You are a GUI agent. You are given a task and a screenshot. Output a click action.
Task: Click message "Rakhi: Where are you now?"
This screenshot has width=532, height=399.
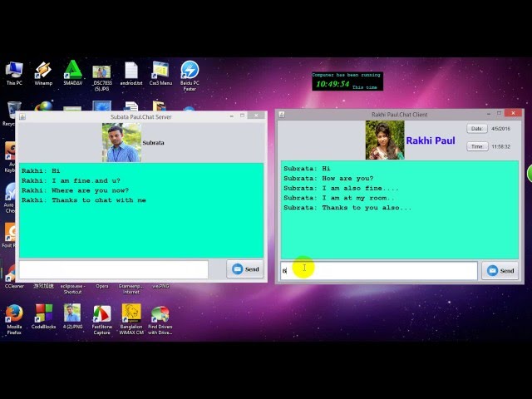click(x=76, y=190)
